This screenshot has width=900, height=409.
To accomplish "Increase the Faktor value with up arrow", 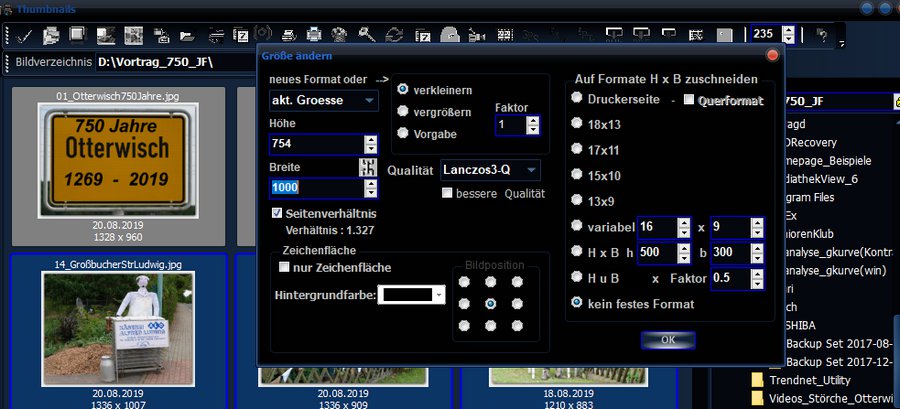I will click(x=533, y=120).
